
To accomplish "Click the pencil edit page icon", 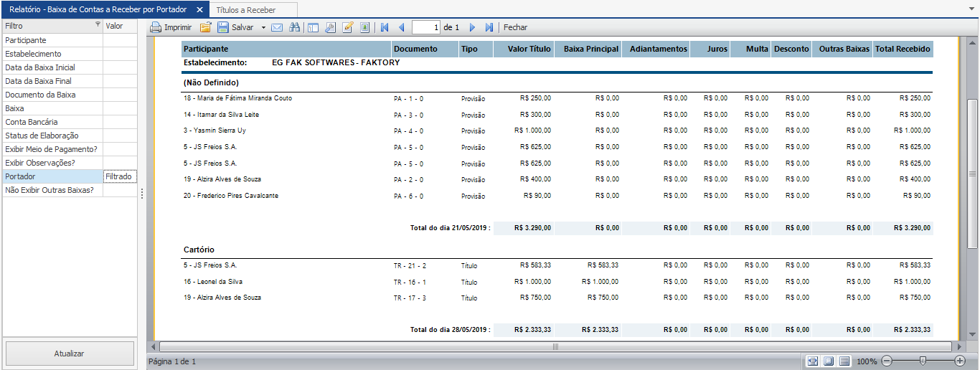I will pyautogui.click(x=348, y=27).
